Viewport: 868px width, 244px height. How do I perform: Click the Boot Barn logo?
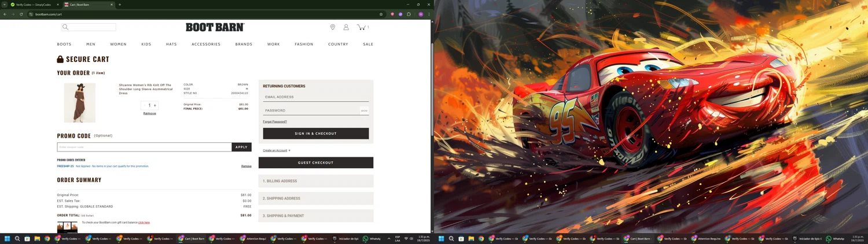coord(215,27)
